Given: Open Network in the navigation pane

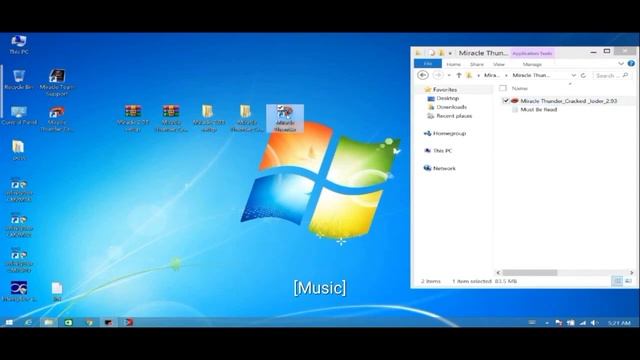Looking at the screenshot, I should coord(444,168).
